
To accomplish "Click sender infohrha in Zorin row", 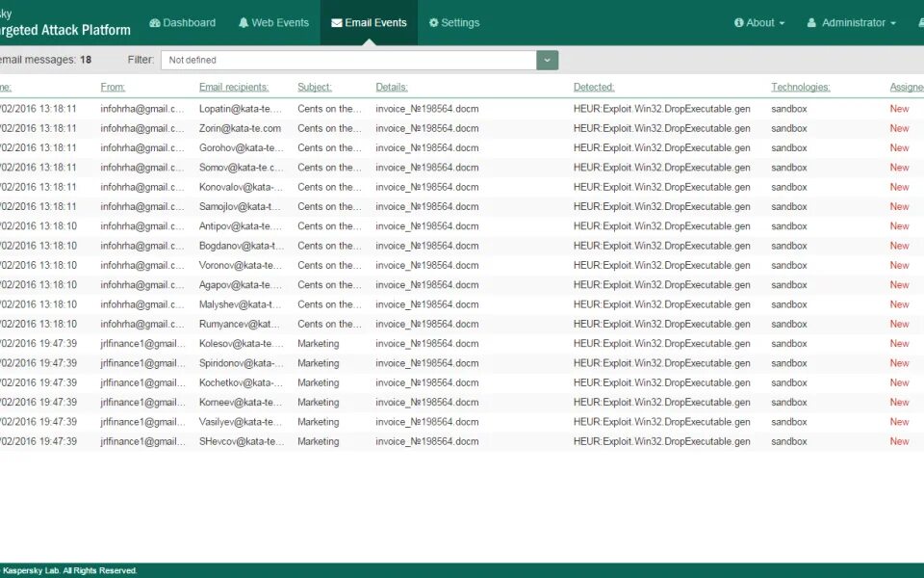I will [142, 128].
